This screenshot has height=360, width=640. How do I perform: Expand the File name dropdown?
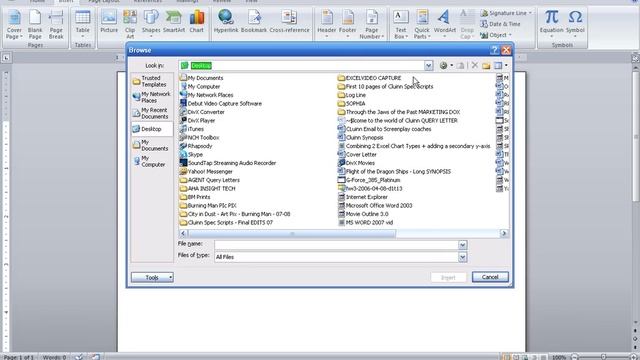tap(462, 245)
